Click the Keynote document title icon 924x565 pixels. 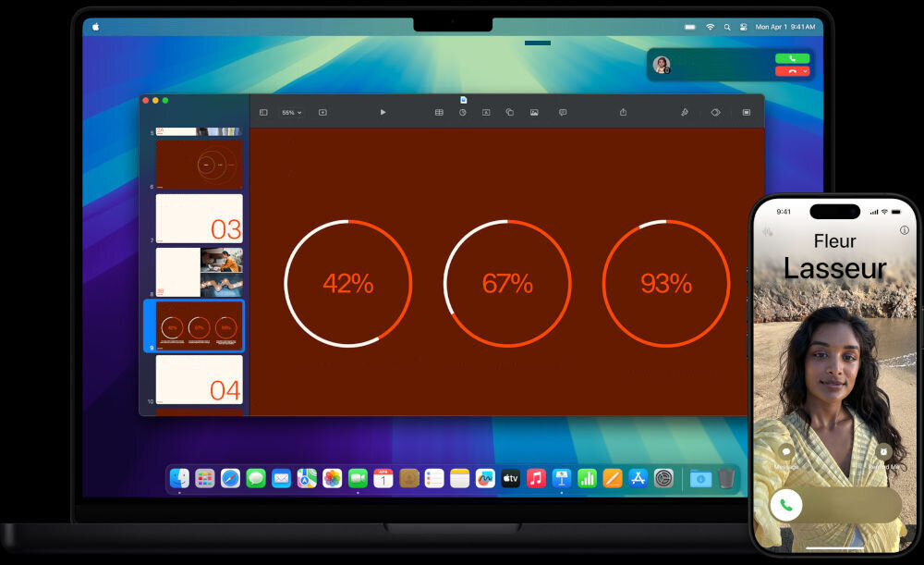[463, 100]
